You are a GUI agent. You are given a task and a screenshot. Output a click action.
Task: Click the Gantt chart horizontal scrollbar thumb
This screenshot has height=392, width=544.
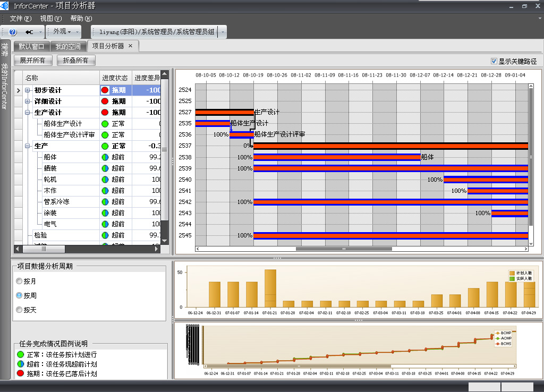(x=344, y=249)
